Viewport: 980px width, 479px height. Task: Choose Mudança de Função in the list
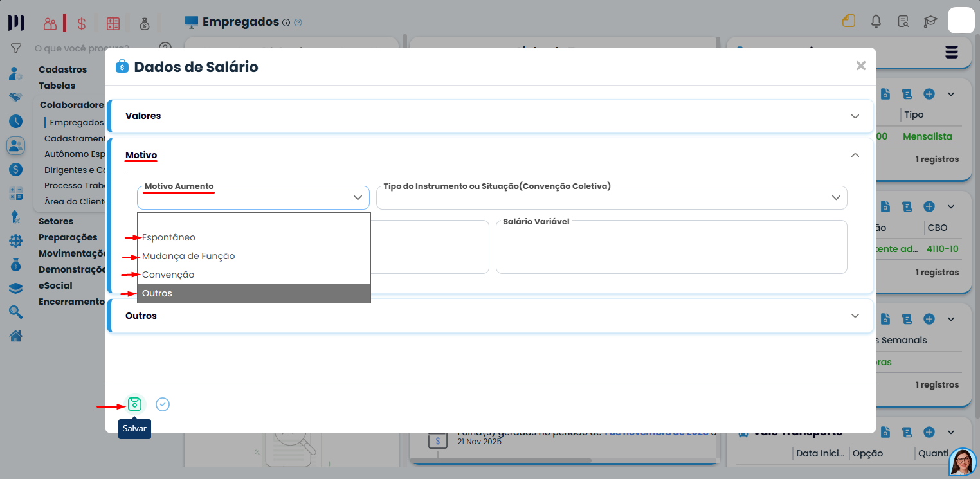pos(254,256)
